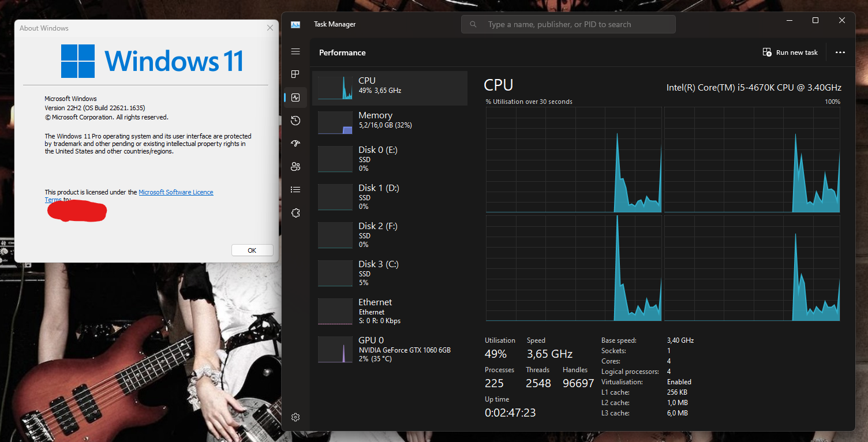This screenshot has width=868, height=442.
Task: Click the Processes count 225
Action: tap(495, 383)
